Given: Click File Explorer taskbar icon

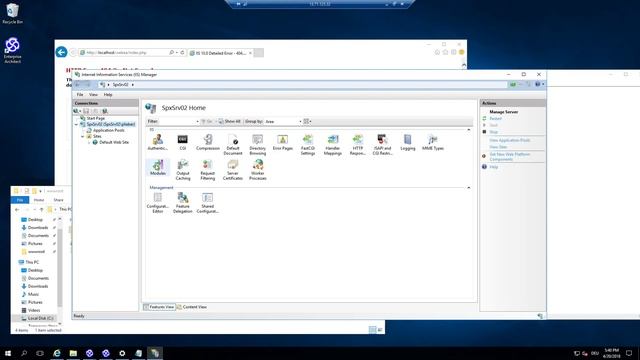Looking at the screenshot, I should point(73,353).
